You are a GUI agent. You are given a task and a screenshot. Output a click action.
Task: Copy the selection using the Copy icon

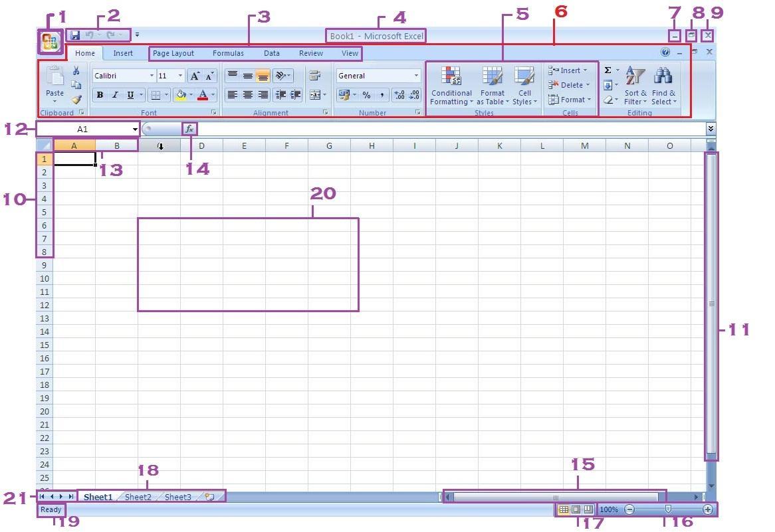click(x=76, y=85)
